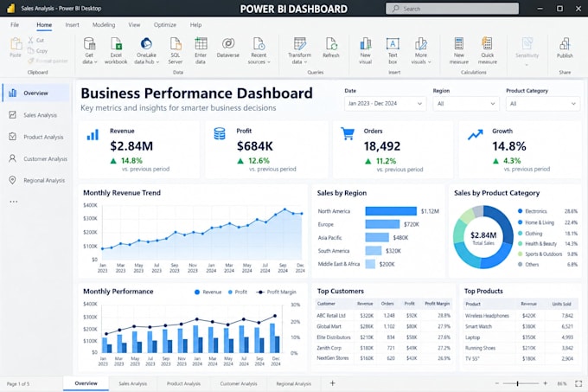Click the Dataverse icon

[228, 43]
